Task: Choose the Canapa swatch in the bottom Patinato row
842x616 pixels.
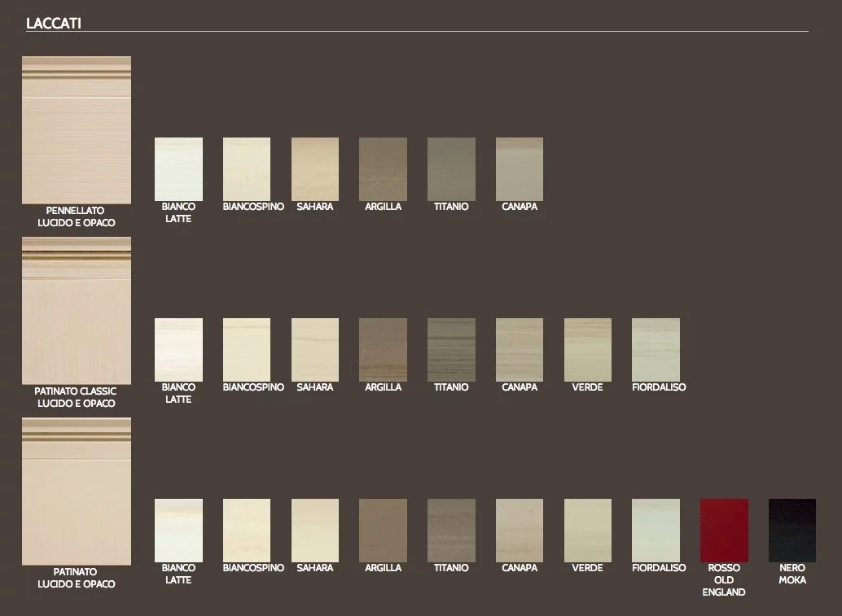Action: point(520,531)
